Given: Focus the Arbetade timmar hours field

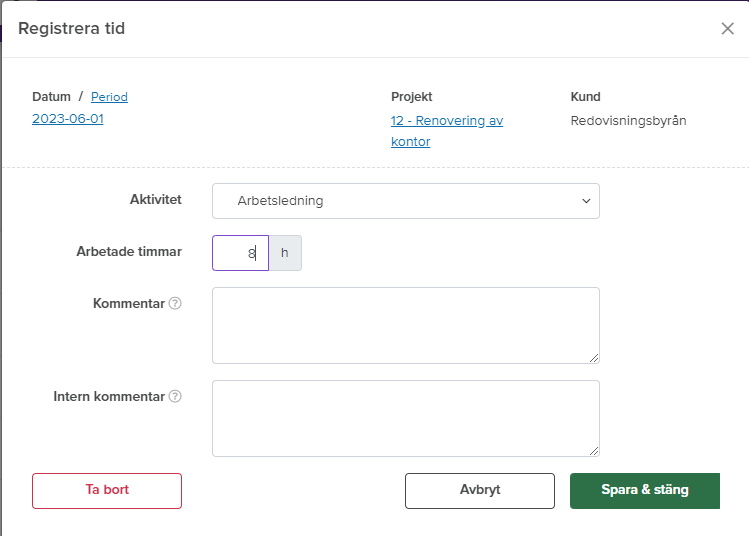Looking at the screenshot, I should (240, 253).
